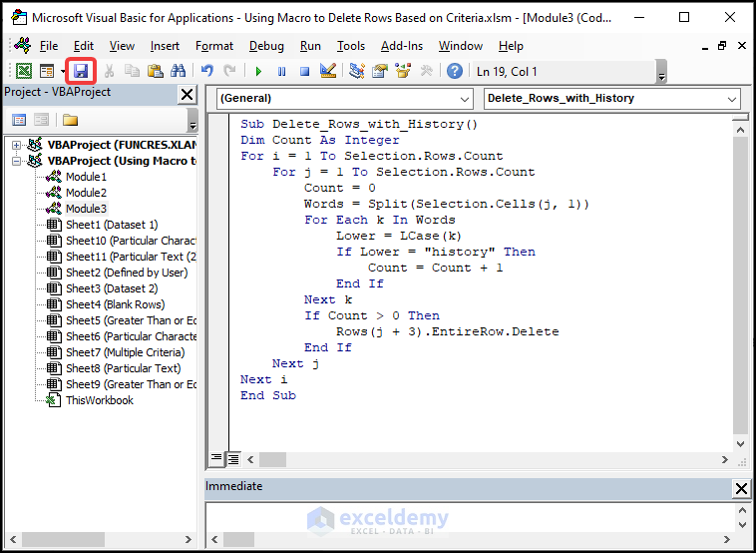Close the Project - VBAProject pane
This screenshot has width=756, height=553.
click(188, 94)
